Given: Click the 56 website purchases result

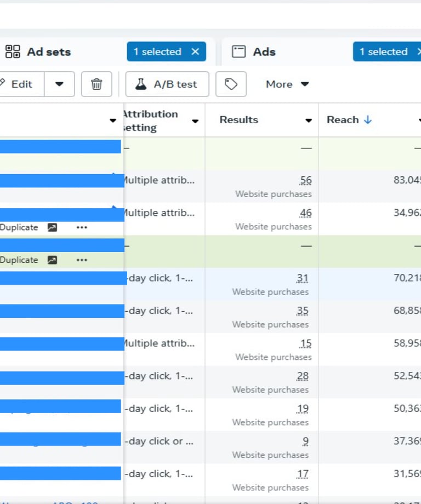Looking at the screenshot, I should [305, 180].
